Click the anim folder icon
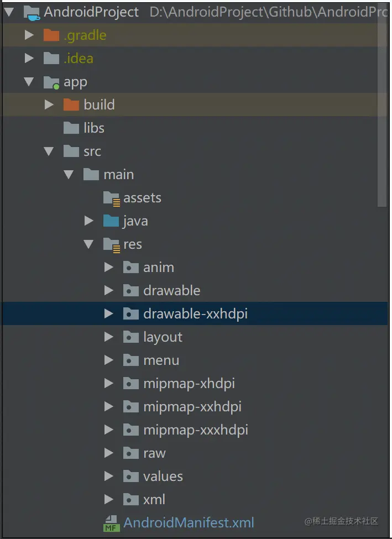This screenshot has height=539, width=392. coord(131,268)
